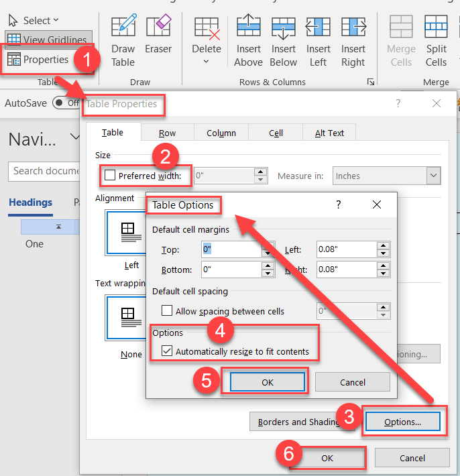
Task: Close the Table Properties dialog
Action: pos(437,103)
